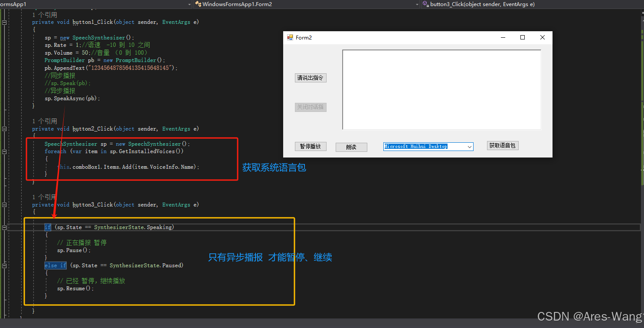Close the Form2 window
The width and height of the screenshot is (644, 328).
click(x=542, y=38)
